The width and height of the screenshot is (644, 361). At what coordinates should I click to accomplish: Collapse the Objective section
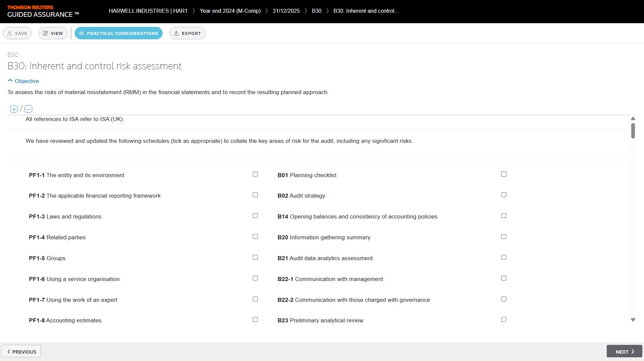(23, 81)
